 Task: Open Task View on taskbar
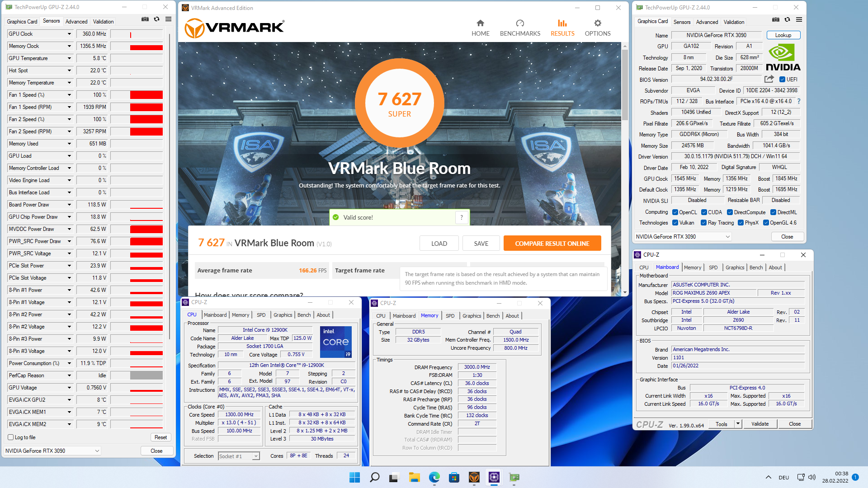(x=394, y=477)
